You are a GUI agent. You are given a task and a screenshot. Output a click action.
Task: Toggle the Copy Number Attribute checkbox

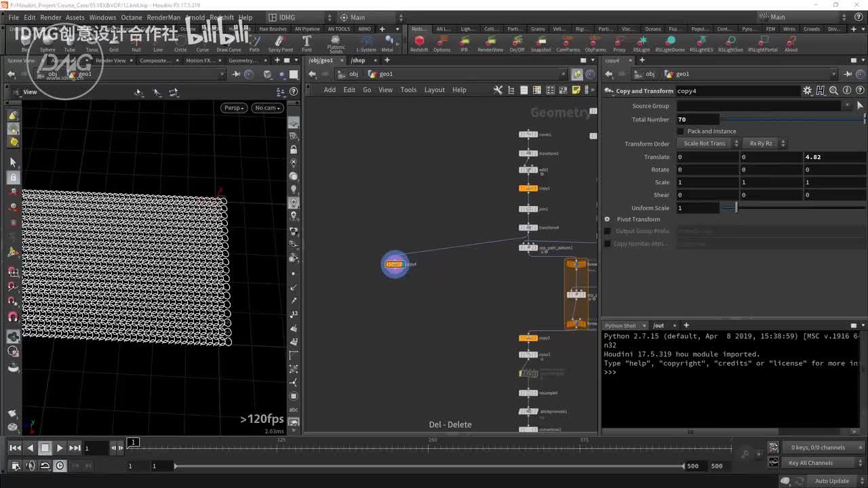[x=608, y=244]
